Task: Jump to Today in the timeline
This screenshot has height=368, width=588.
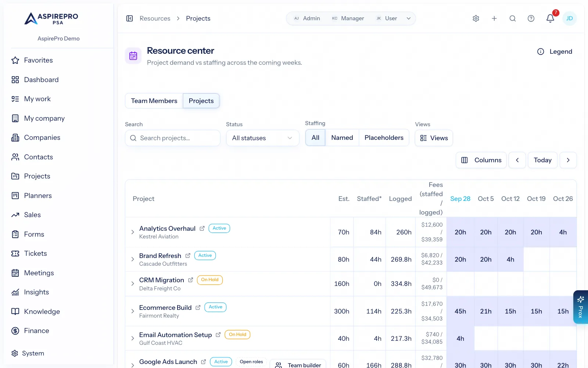Action: point(543,160)
